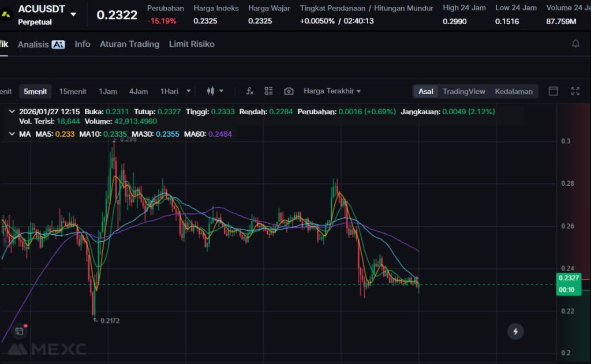
Task: Click the current price label 0.2327 on axis
Action: (x=569, y=278)
